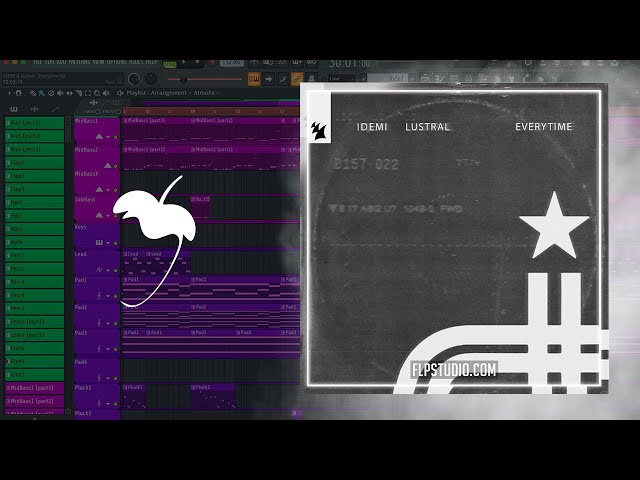
Task: Click the right-arrow toolbar icon
Action: pos(269,79)
